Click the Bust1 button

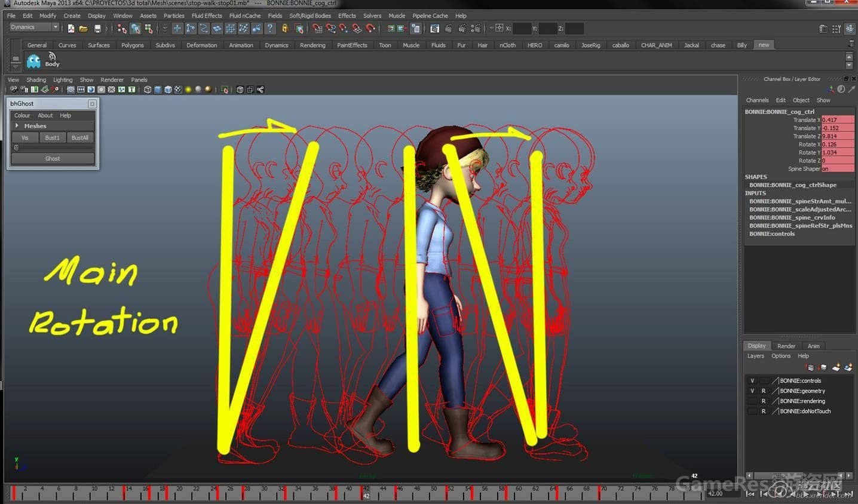tap(53, 137)
